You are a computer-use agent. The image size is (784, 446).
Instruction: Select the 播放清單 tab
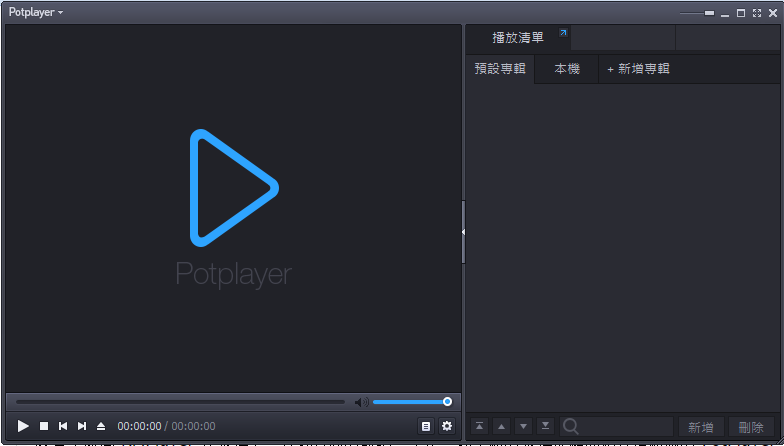[x=518, y=38]
